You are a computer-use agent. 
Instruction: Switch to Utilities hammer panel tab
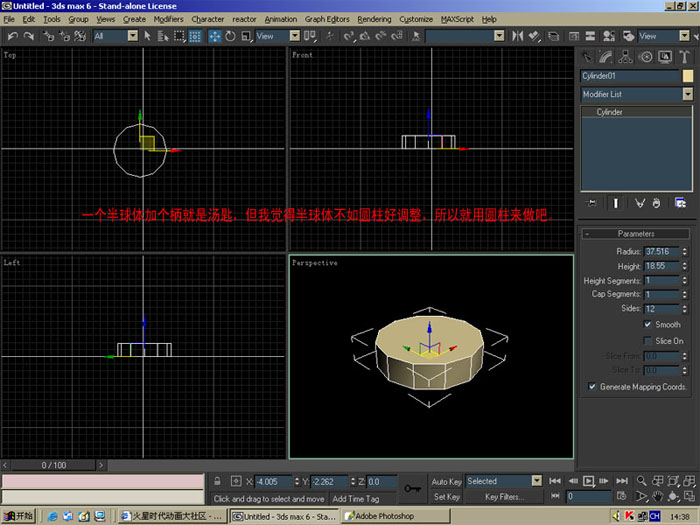point(684,57)
